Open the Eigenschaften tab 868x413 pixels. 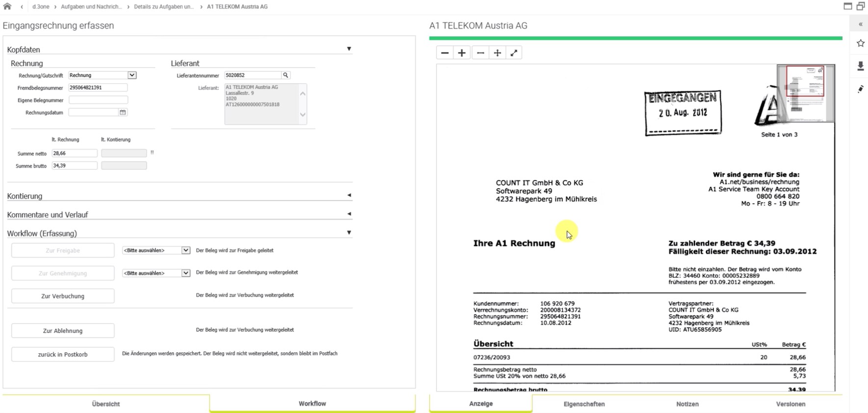tap(584, 404)
